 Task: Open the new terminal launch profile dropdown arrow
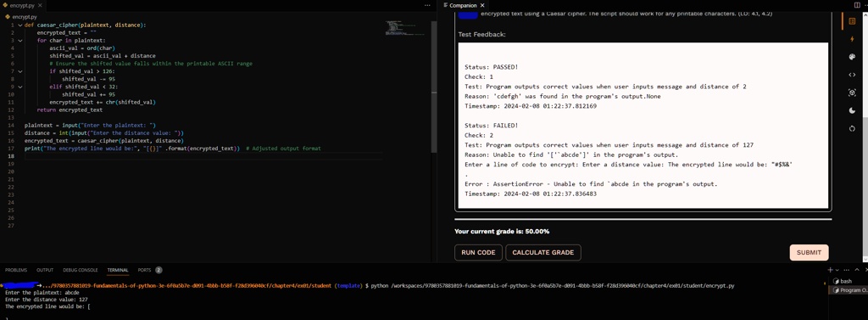click(837, 270)
